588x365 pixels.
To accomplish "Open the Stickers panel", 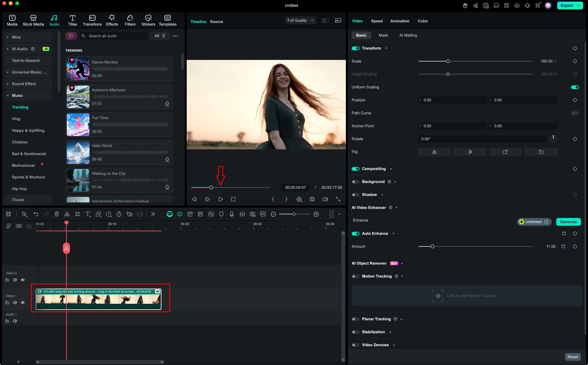I will (148, 20).
